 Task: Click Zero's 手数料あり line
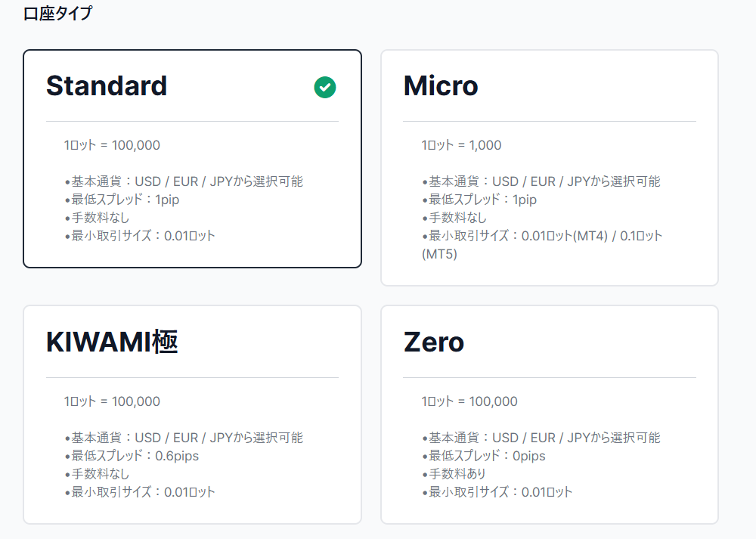(454, 474)
